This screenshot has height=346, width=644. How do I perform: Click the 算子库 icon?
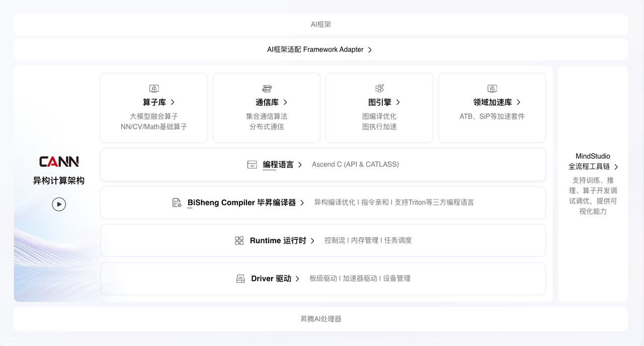[154, 89]
